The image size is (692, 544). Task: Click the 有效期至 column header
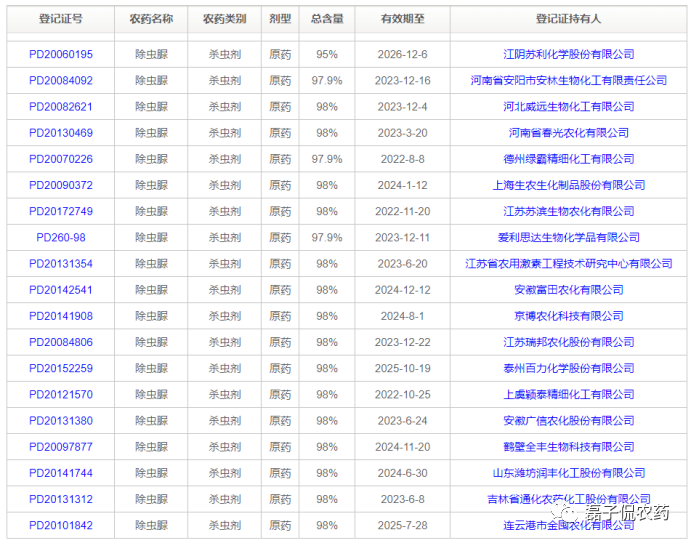(x=402, y=19)
